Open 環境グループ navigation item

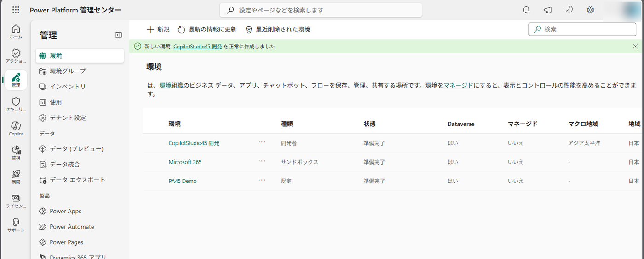[80, 71]
